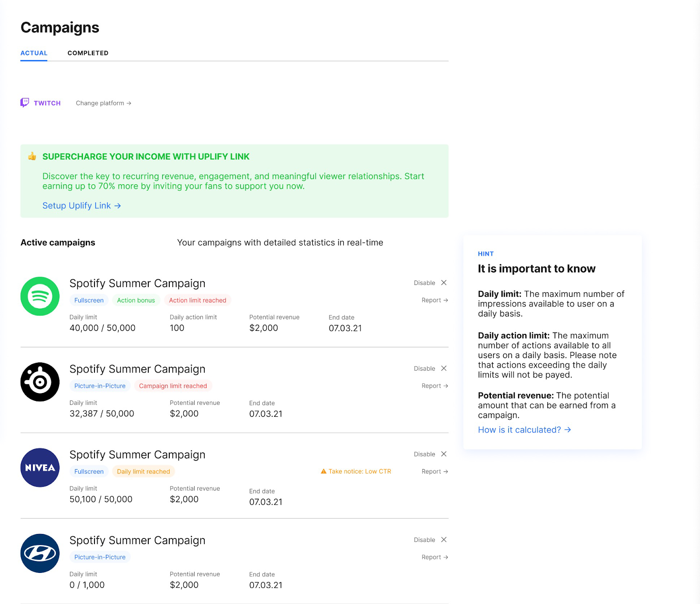Click the X icon beside Disable on the Nivea campaign

(444, 454)
